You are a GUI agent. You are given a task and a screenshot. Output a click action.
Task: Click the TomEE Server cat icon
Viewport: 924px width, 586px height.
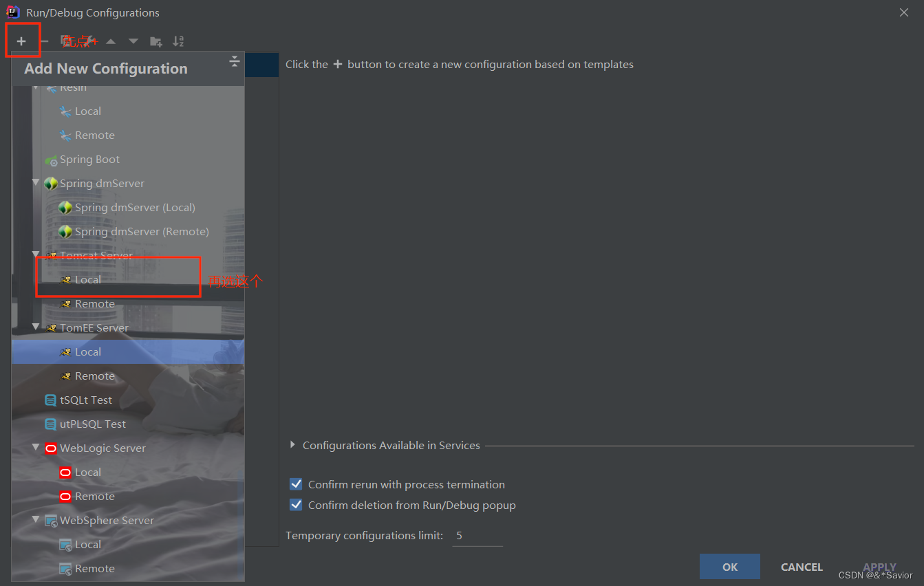click(51, 328)
